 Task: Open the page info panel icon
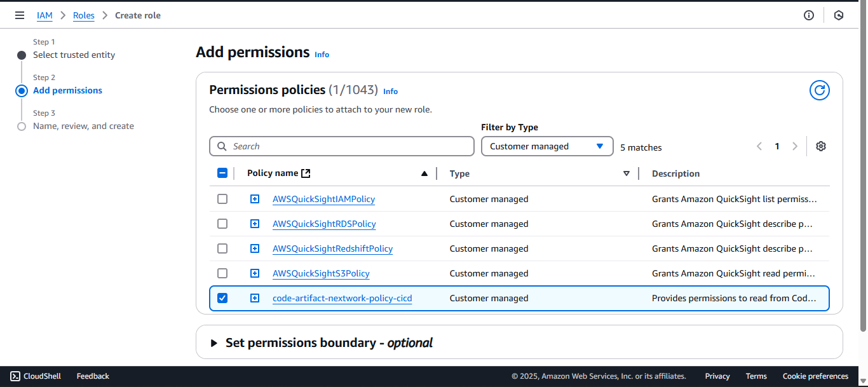click(809, 15)
